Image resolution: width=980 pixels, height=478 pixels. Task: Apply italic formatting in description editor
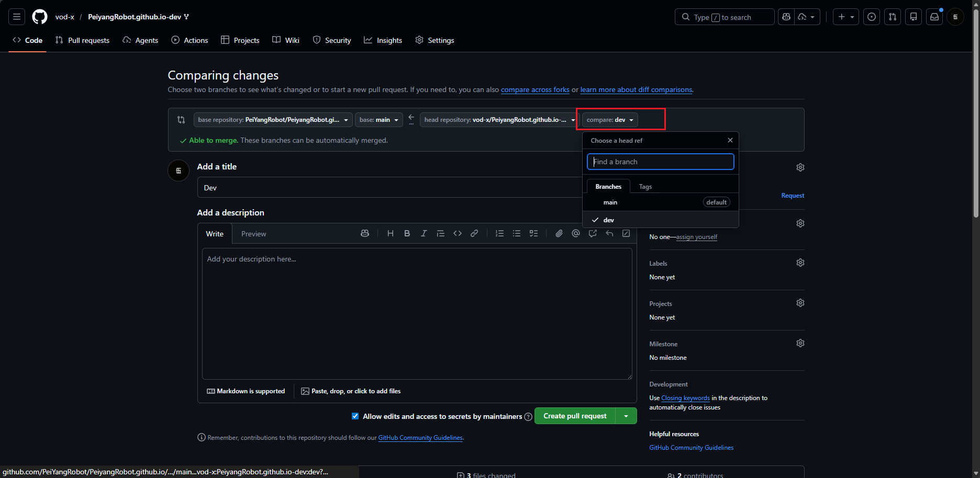(x=424, y=233)
